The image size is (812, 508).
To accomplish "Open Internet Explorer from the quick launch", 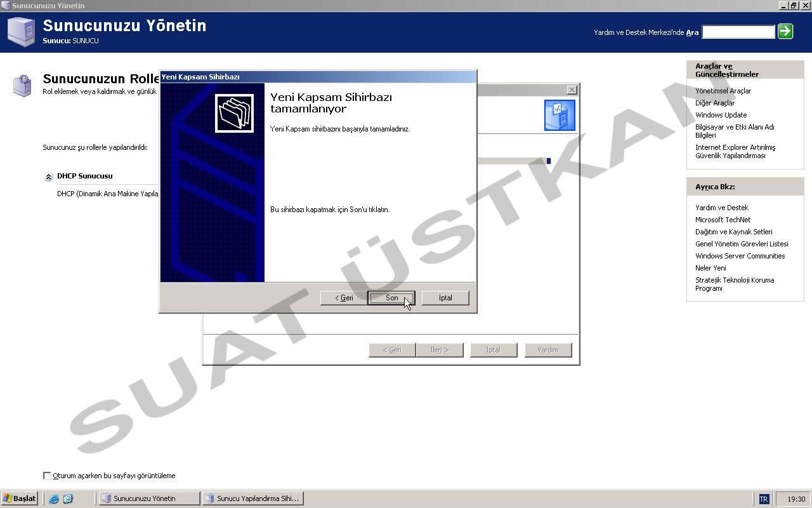I will click(54, 499).
